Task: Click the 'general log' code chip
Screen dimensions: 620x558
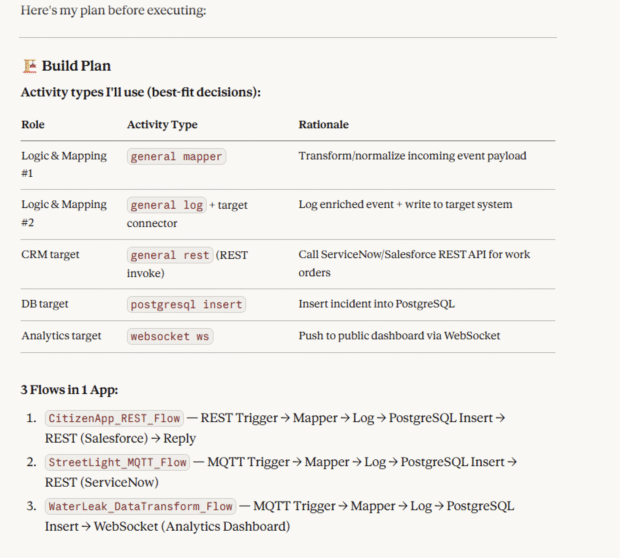Action: pos(167,205)
